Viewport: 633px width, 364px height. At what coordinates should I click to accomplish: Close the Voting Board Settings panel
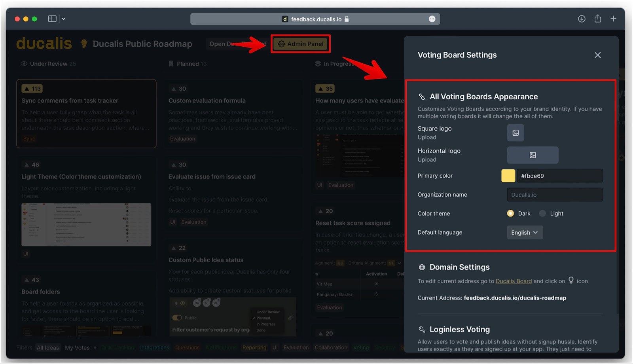597,55
